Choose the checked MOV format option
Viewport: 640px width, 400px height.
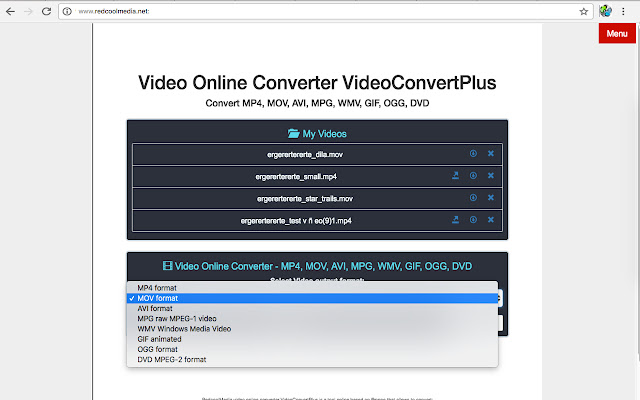[x=312, y=298]
